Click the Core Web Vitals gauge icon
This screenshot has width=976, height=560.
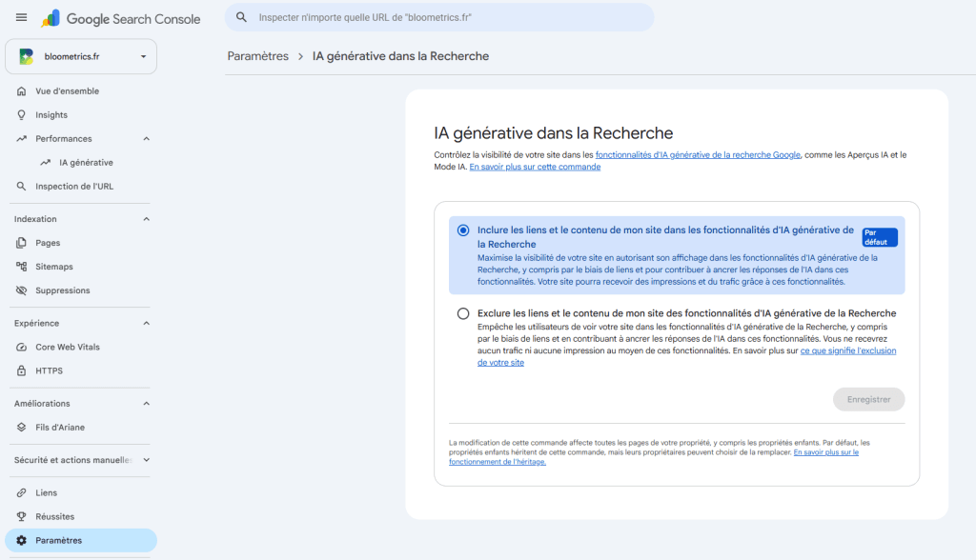pos(21,348)
